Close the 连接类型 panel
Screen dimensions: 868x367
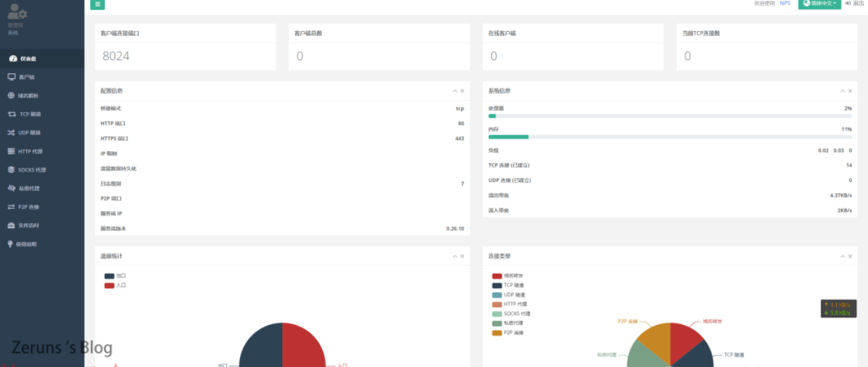pyautogui.click(x=849, y=257)
